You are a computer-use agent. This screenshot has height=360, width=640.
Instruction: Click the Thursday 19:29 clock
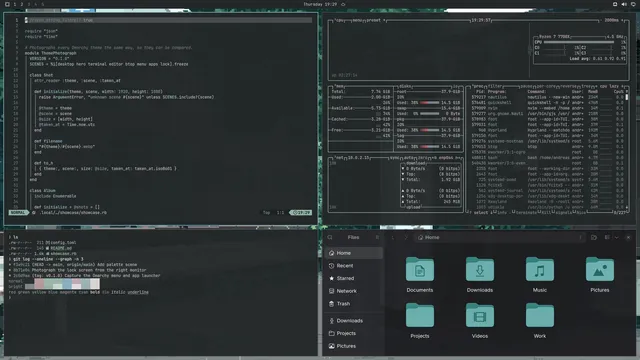pyautogui.click(x=320, y=4)
